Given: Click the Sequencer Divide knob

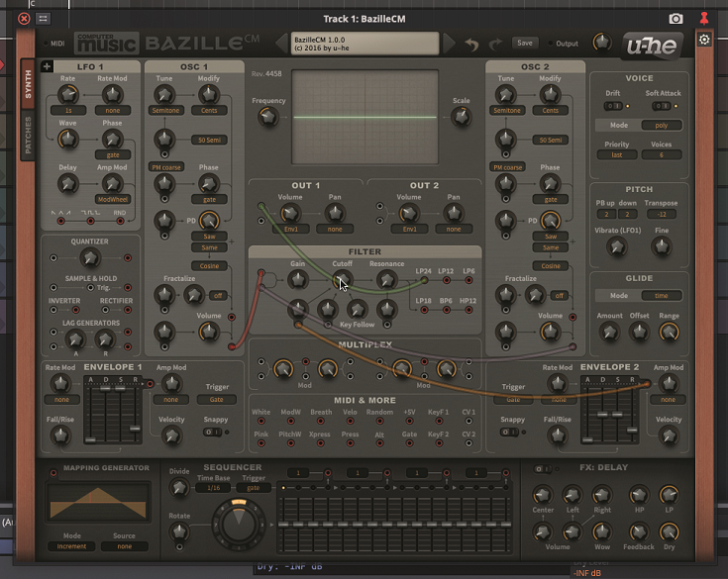Looking at the screenshot, I should 179,488.
